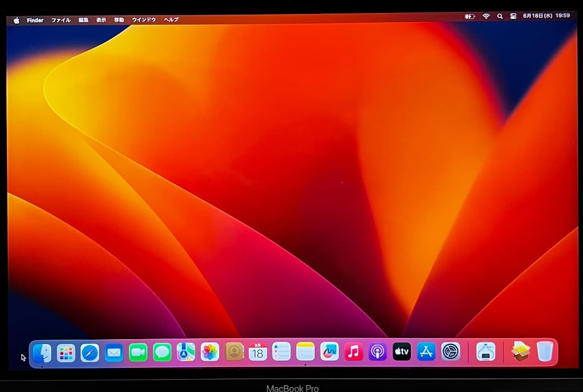Image resolution: width=583 pixels, height=392 pixels.
Task: Open Launchpad in the Dock
Action: click(x=66, y=353)
